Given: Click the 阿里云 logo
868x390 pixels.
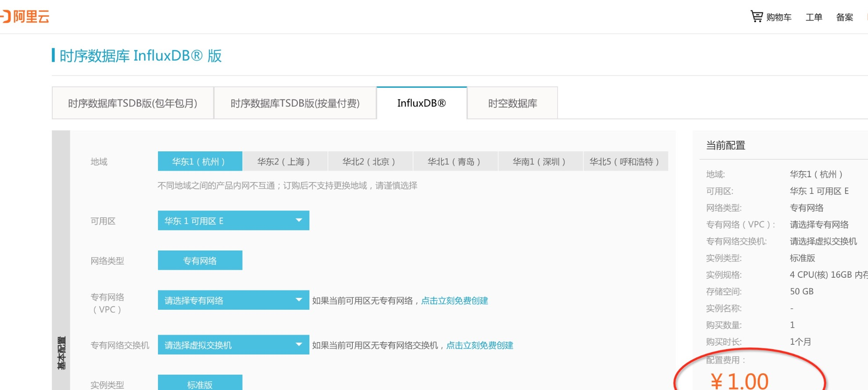Looking at the screenshot, I should (x=25, y=17).
